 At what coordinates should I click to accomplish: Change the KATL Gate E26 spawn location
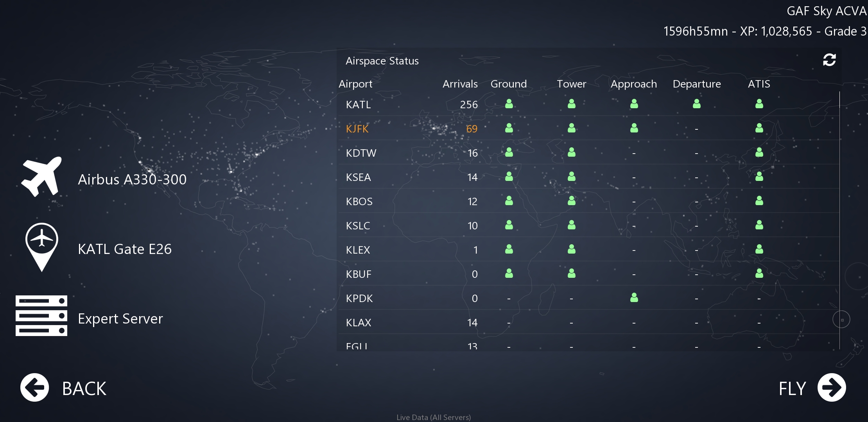click(x=124, y=249)
